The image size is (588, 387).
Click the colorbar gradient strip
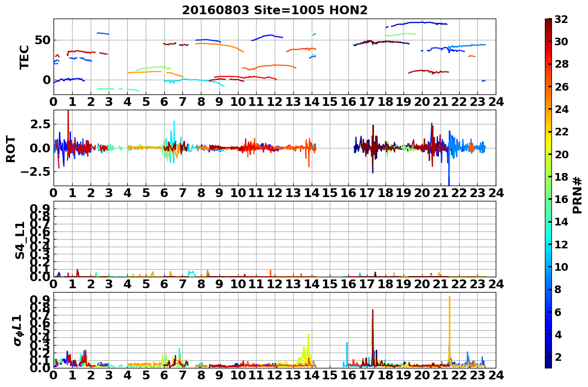pyautogui.click(x=548, y=193)
